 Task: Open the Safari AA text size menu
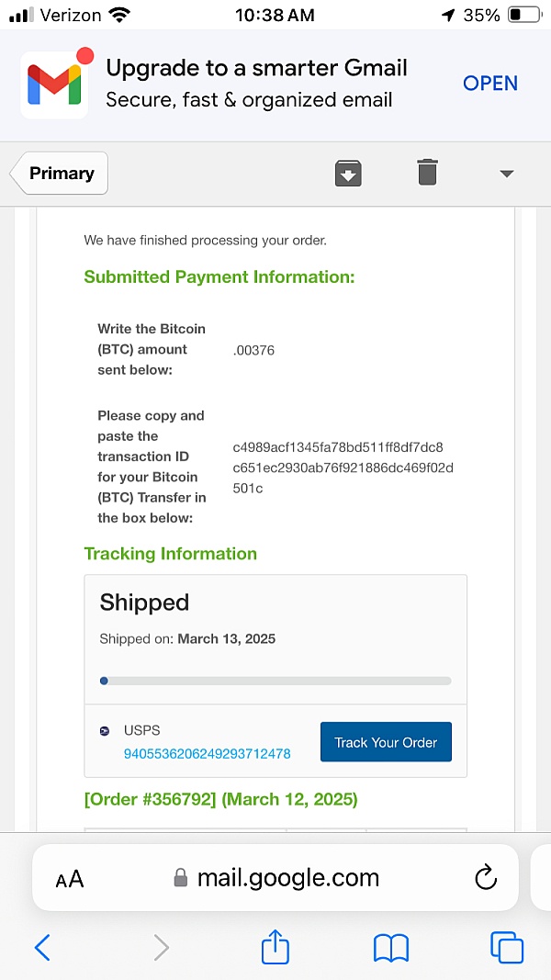[x=70, y=879]
